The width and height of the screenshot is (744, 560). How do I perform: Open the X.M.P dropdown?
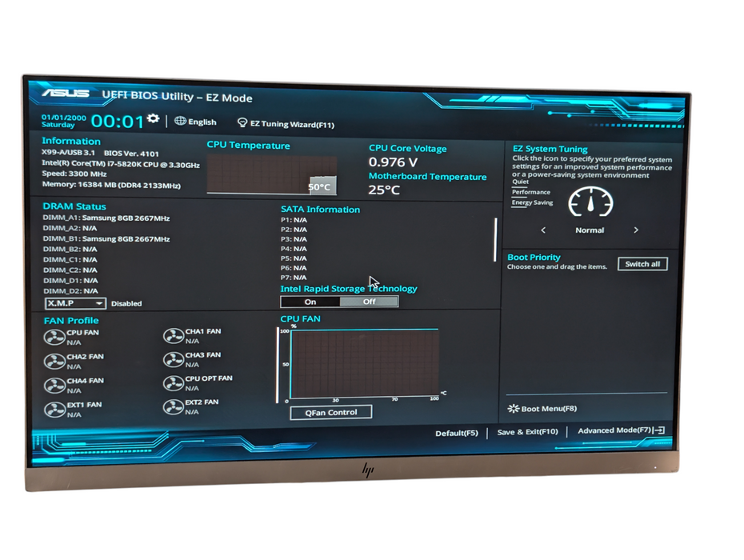coord(76,303)
